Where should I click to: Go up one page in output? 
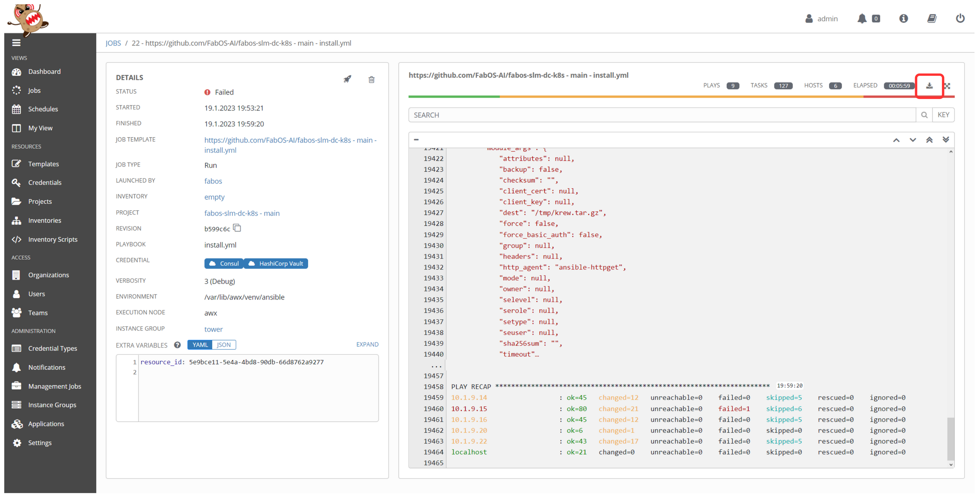coord(896,140)
